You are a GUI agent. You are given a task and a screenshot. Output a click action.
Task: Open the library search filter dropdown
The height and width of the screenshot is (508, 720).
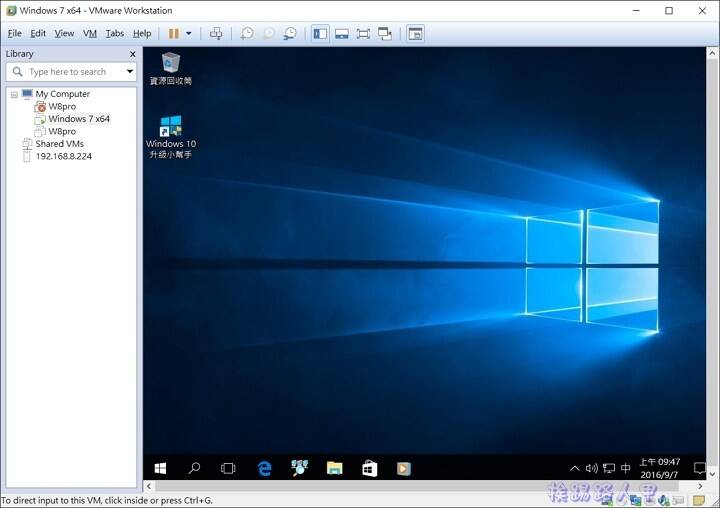pos(130,72)
